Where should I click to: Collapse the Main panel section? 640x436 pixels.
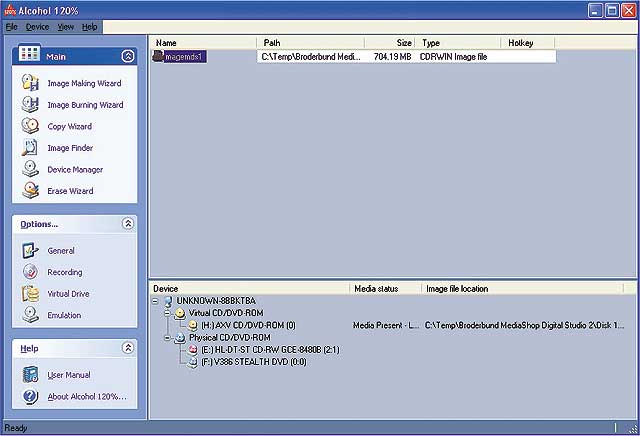128,56
